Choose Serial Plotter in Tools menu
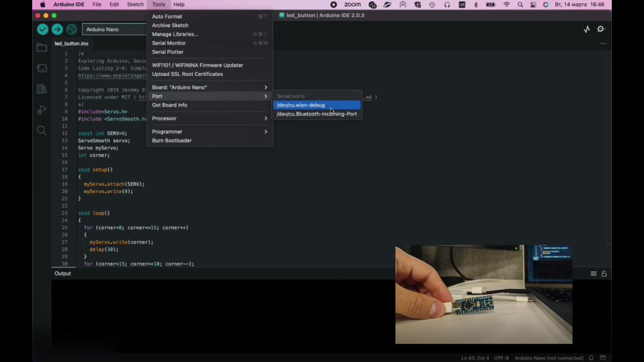This screenshot has height=362, width=644. coord(210,52)
